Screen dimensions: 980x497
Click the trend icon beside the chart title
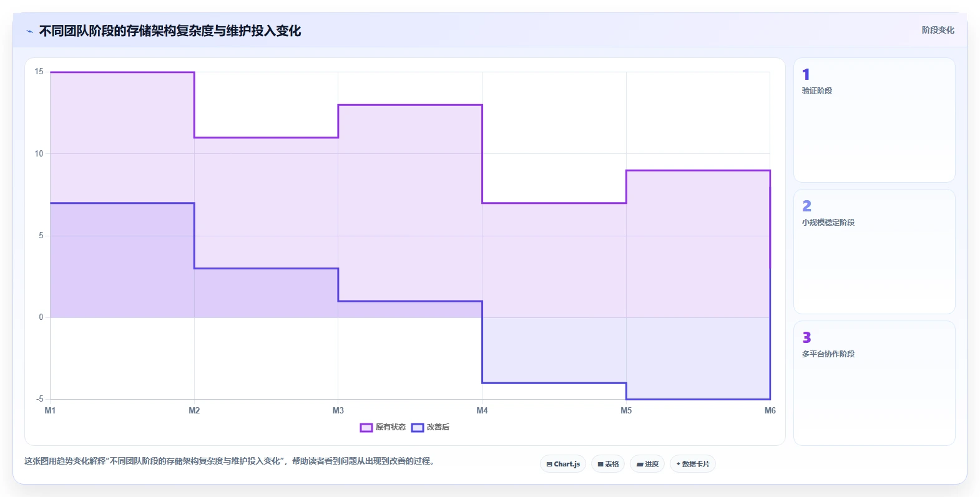(29, 31)
